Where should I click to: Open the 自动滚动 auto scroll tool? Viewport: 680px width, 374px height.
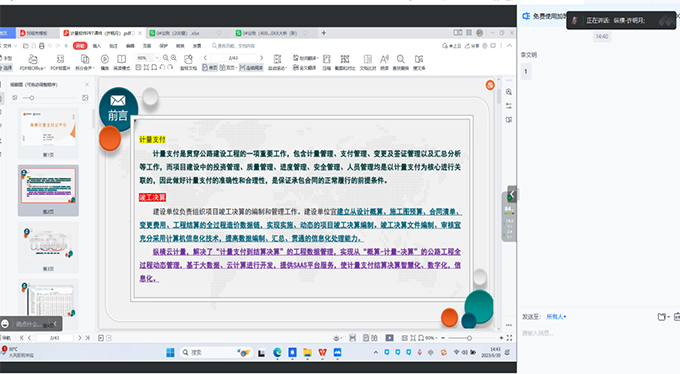[x=278, y=62]
